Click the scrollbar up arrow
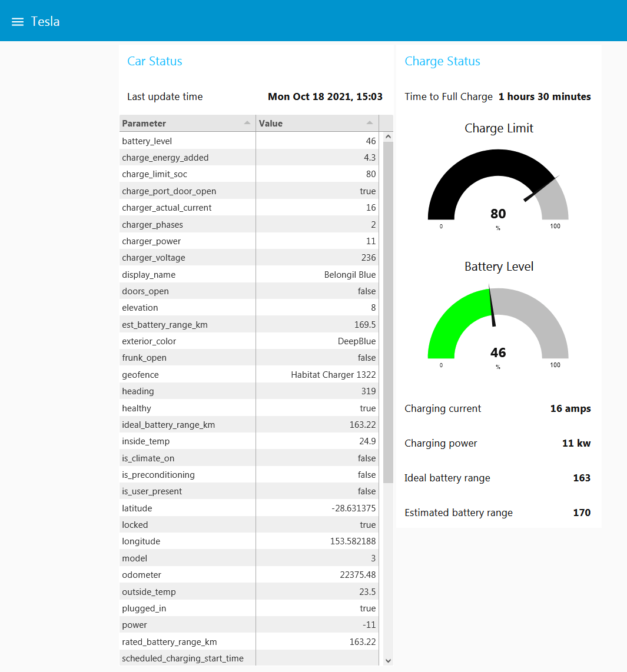Image resolution: width=627 pixels, height=672 pixels. (x=387, y=136)
